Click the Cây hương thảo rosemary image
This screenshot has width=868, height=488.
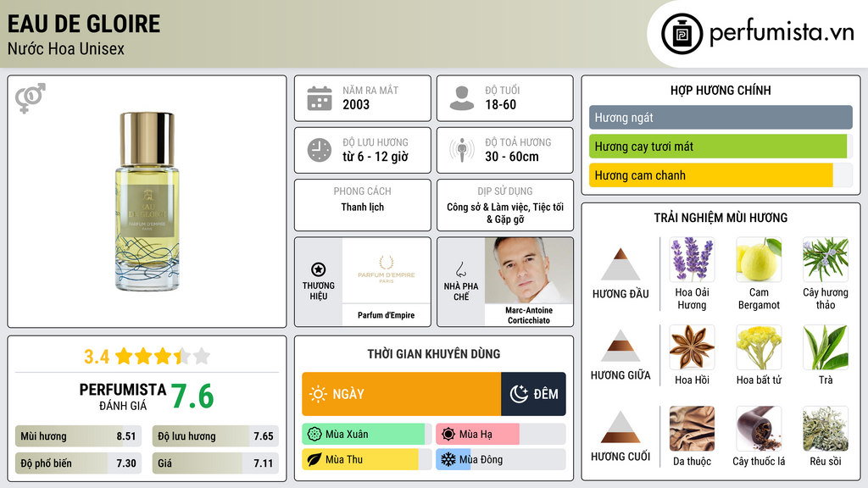coord(826,259)
